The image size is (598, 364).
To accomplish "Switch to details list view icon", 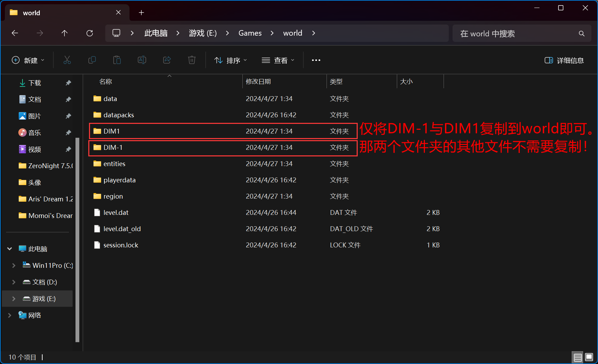I will [x=578, y=357].
